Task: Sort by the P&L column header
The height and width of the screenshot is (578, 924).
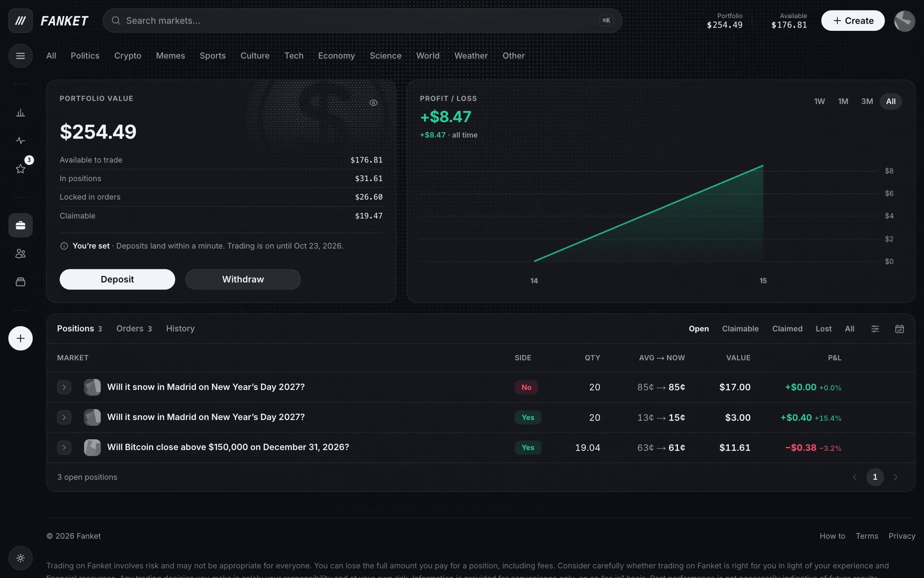Action: coord(834,358)
